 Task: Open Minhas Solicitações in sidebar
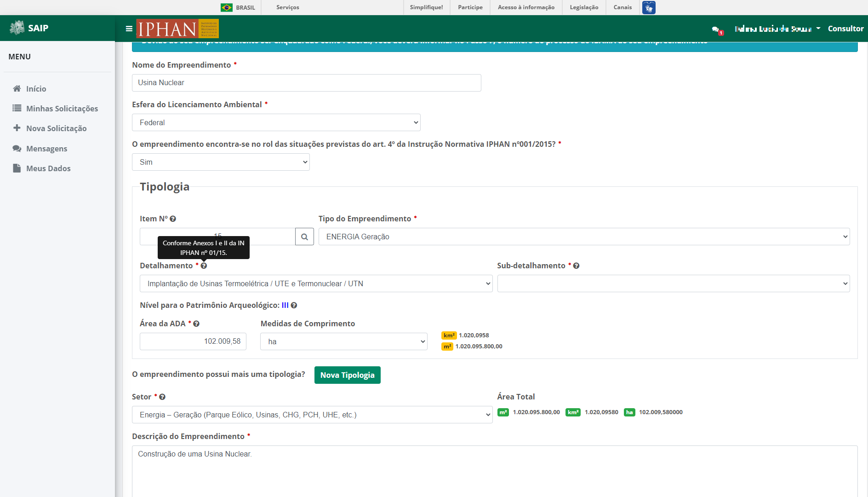coord(62,109)
